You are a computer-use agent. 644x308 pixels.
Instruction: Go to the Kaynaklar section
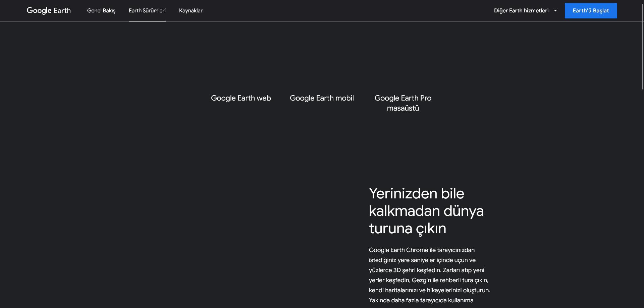pos(191,11)
